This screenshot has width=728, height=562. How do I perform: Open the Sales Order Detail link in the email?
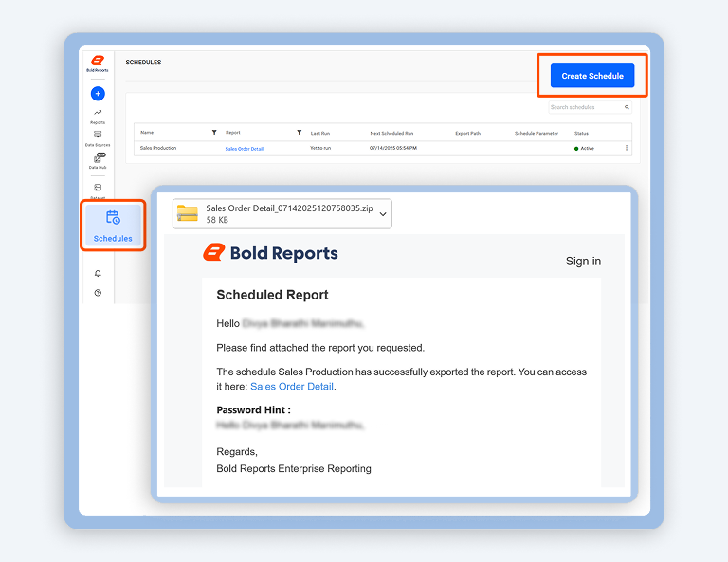[292, 387]
